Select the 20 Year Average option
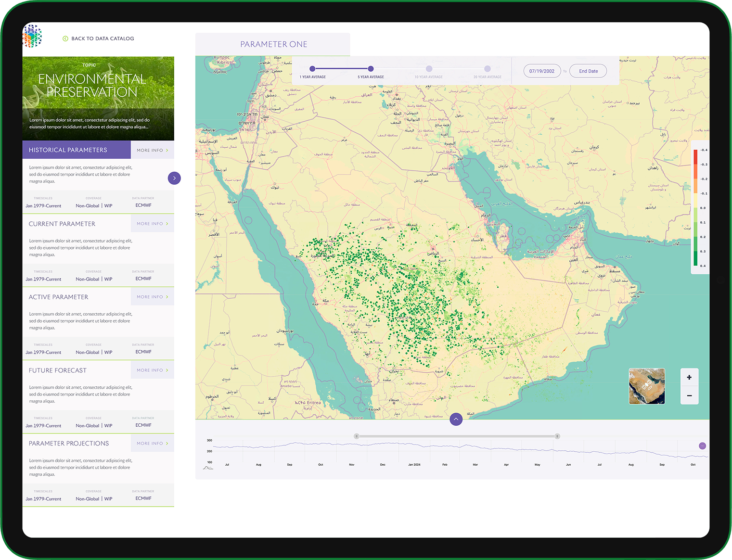 coord(488,69)
